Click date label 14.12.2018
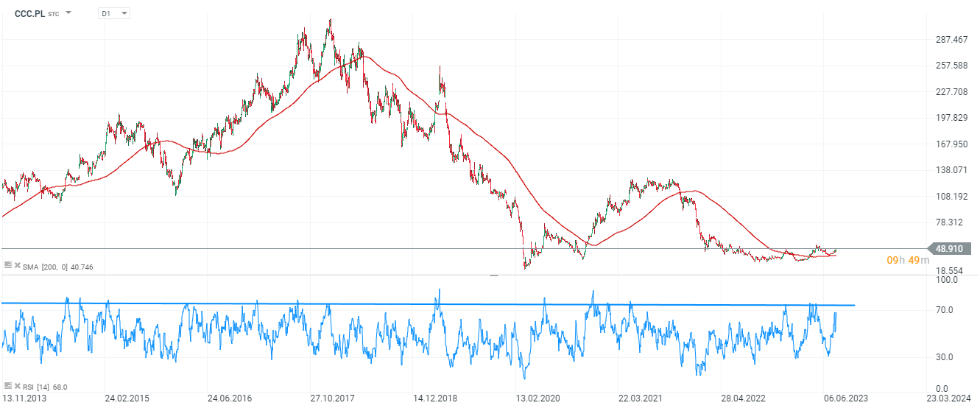The height and width of the screenshot is (411, 980). (435, 398)
